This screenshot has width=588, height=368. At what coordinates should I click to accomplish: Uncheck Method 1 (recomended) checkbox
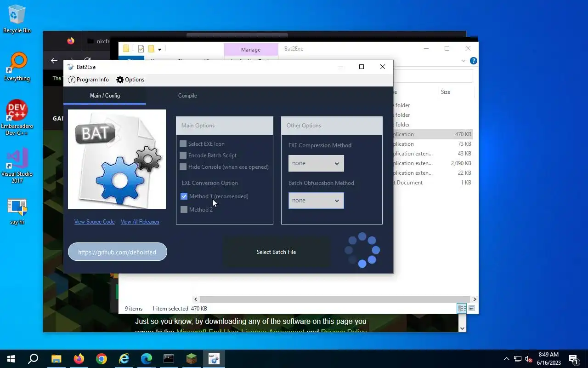point(184,196)
